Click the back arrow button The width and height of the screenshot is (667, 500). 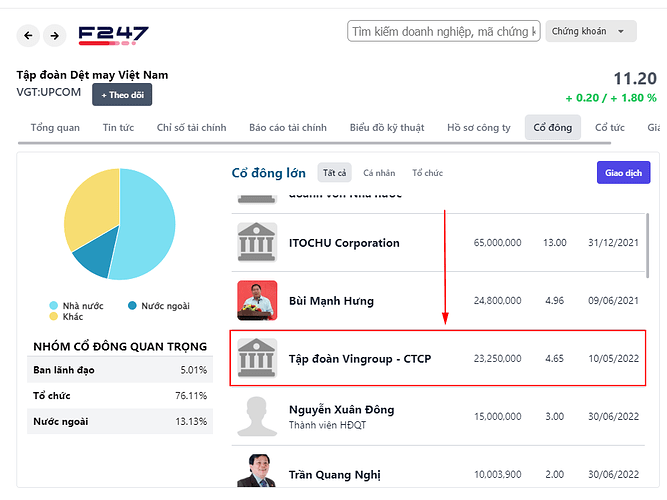point(29,36)
